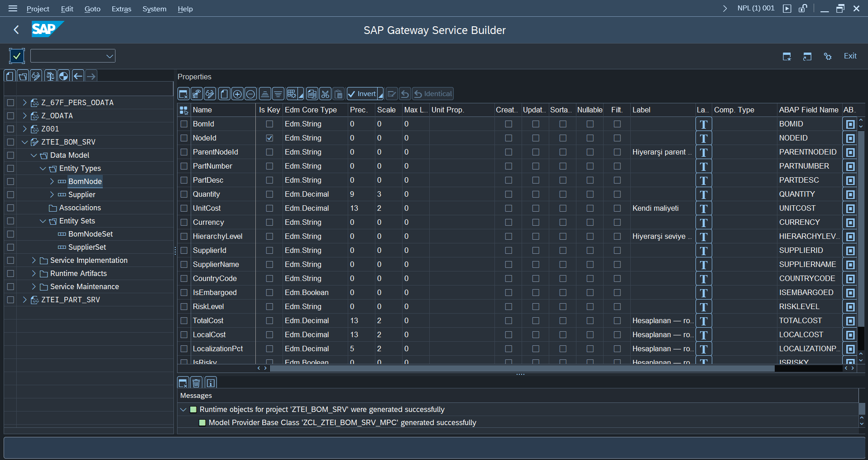Click the first icon in Messages toolbar

(183, 383)
